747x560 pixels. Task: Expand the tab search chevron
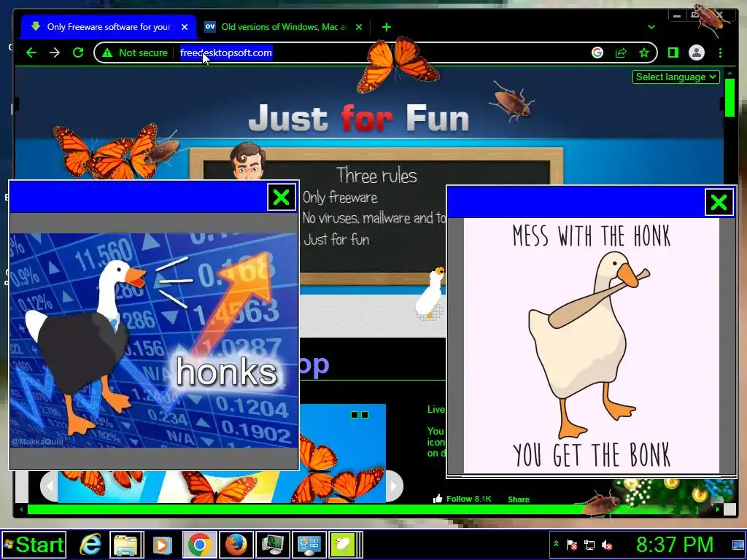(651, 27)
